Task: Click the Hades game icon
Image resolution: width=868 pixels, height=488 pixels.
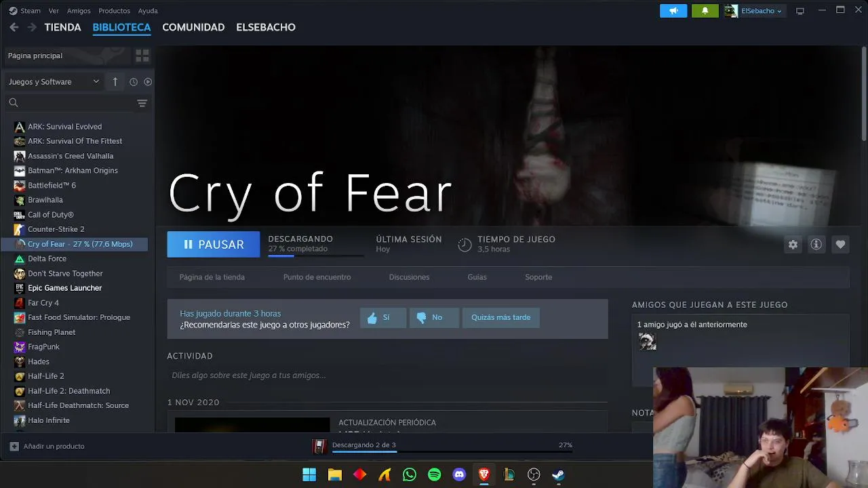Action: pyautogui.click(x=20, y=362)
